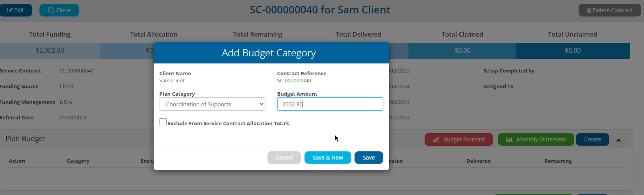Click the Total Unclaimed $0.00 bar
This screenshot has width=644, height=195.
pyautogui.click(x=572, y=51)
